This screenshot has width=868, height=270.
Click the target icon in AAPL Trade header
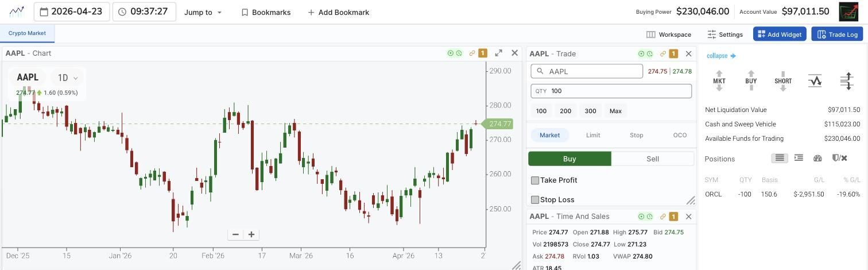(x=641, y=54)
